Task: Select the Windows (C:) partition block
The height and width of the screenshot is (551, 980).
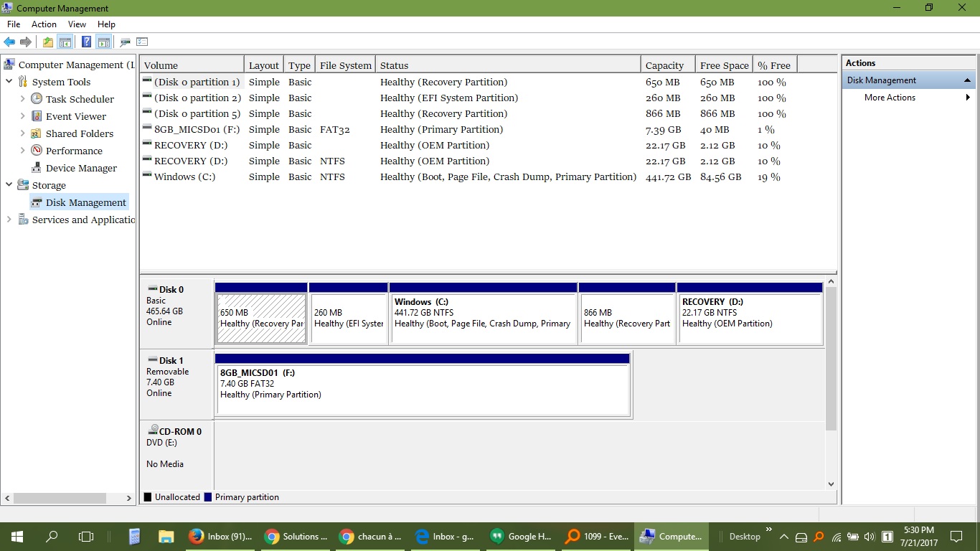Action: click(482, 314)
